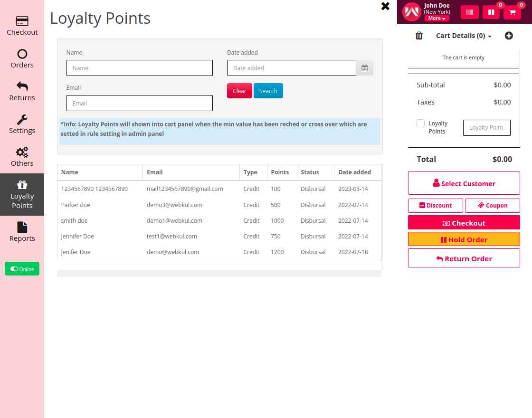Open the calendar picker for Date added

tap(364, 68)
